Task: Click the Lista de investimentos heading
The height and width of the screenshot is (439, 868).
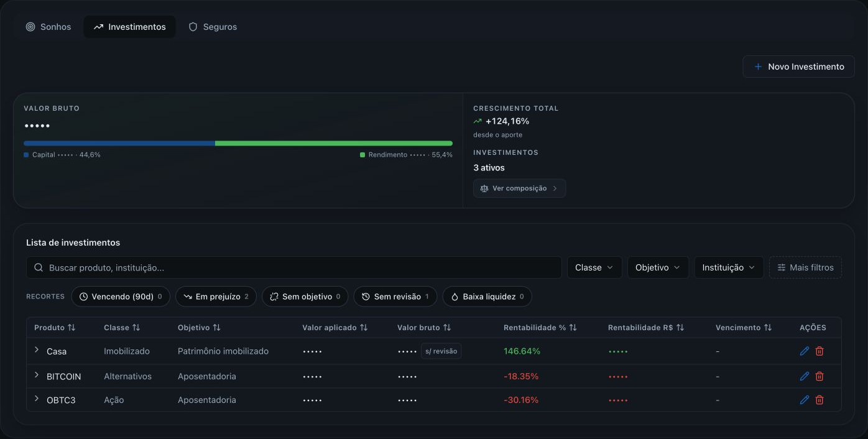Action: point(73,243)
